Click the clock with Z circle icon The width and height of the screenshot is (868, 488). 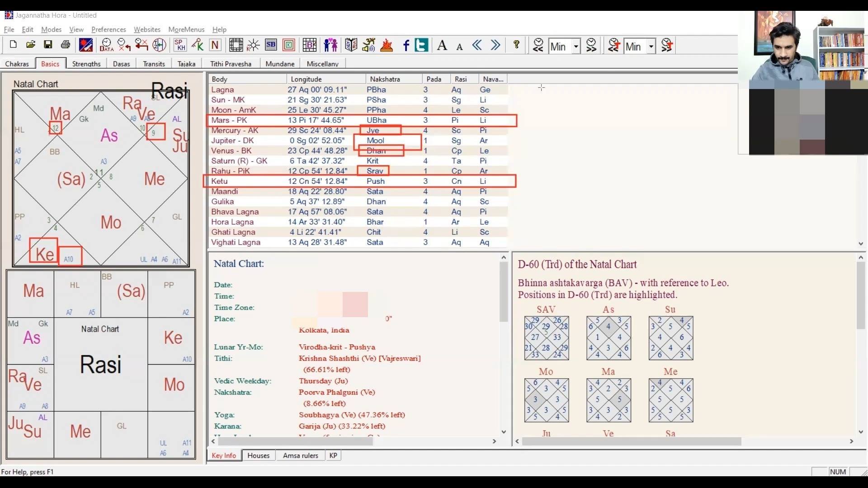coord(159,45)
